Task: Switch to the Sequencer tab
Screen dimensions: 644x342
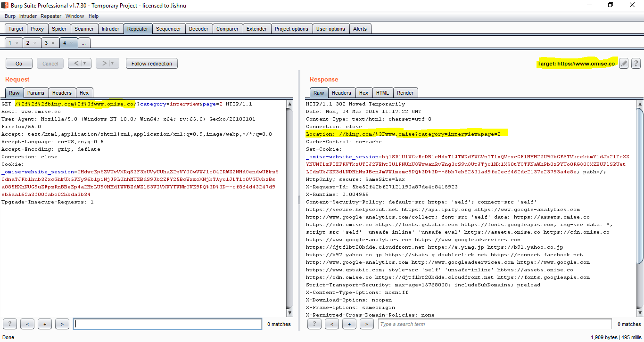Action: coord(168,29)
